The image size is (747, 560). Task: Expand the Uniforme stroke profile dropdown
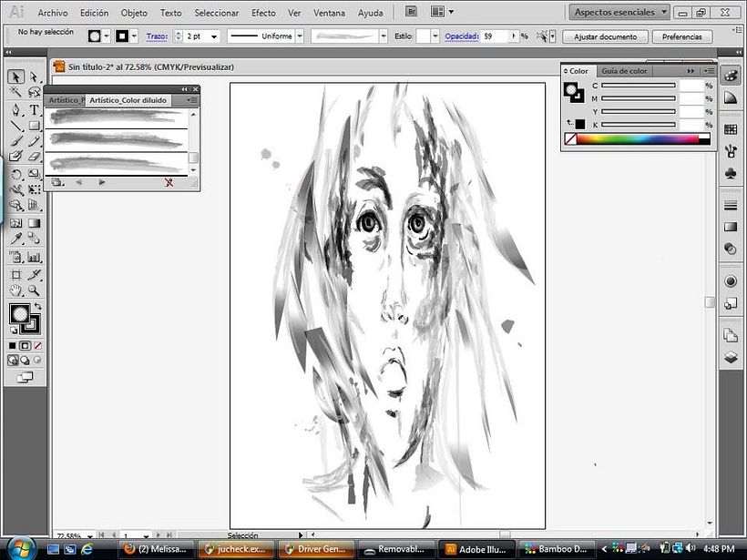click(x=299, y=36)
